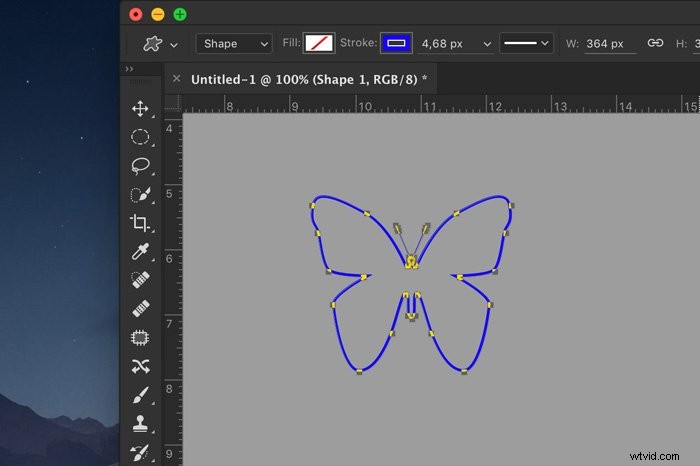
Task: Click the green fullscreen window button
Action: (180, 14)
